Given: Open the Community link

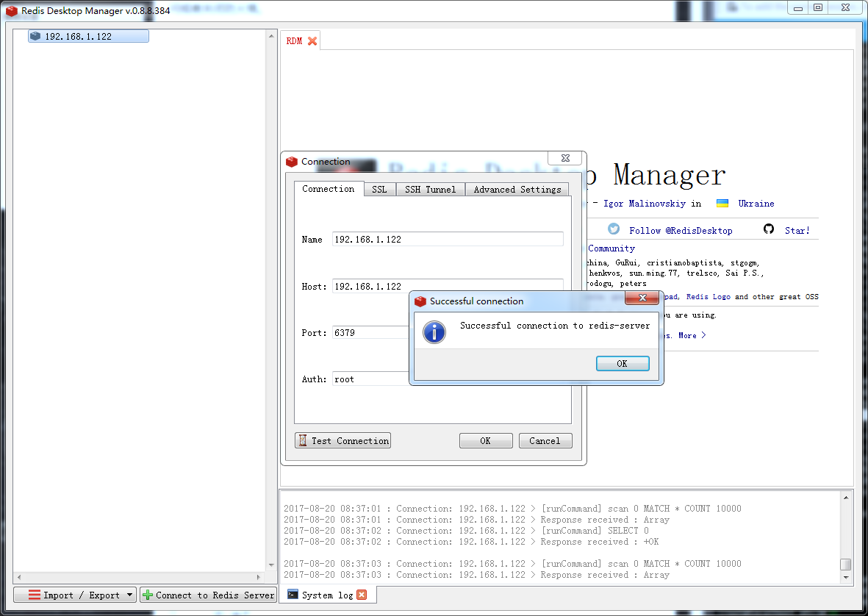Looking at the screenshot, I should pos(611,248).
